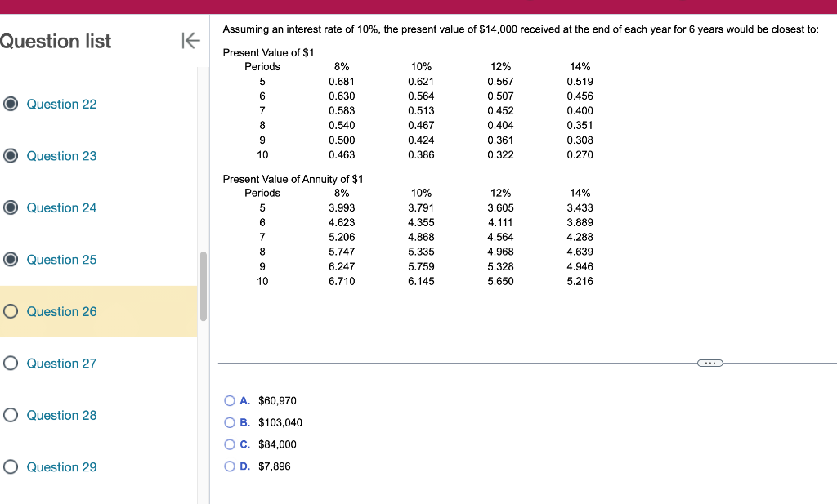
Task: Select answer A radio button
Action: (230, 400)
